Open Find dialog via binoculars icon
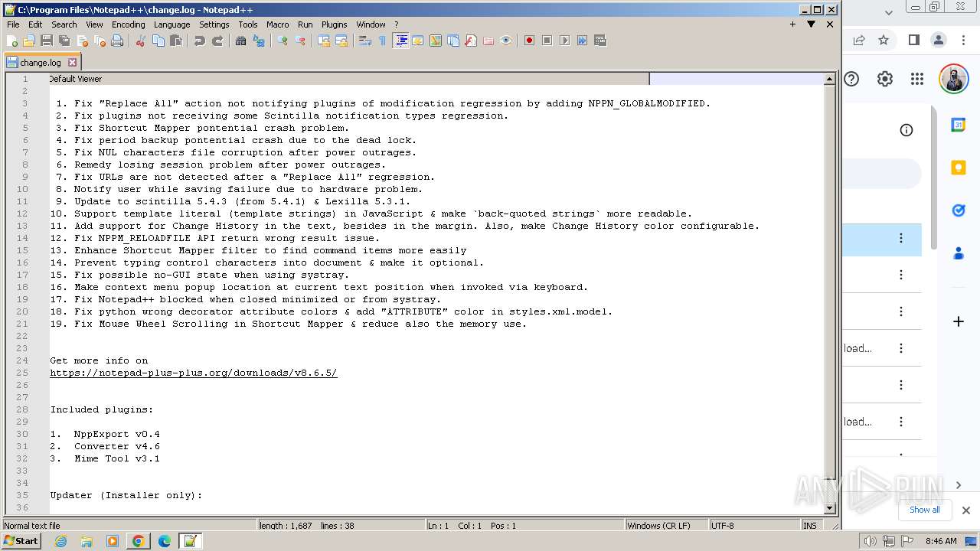The width and height of the screenshot is (980, 551). pos(241,41)
